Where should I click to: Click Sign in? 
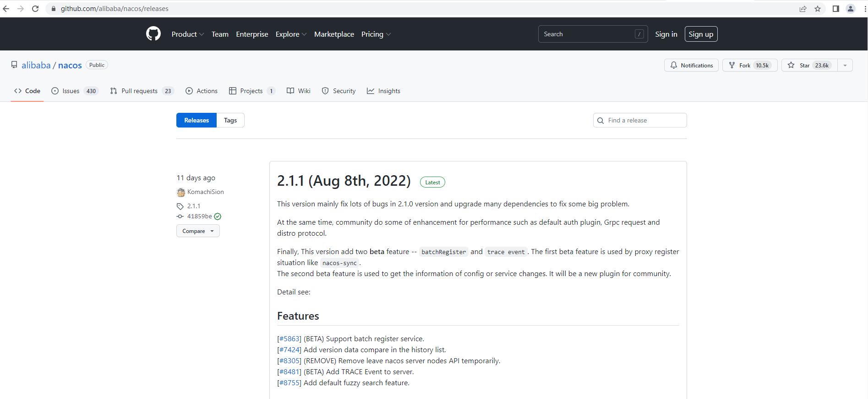[x=666, y=34]
